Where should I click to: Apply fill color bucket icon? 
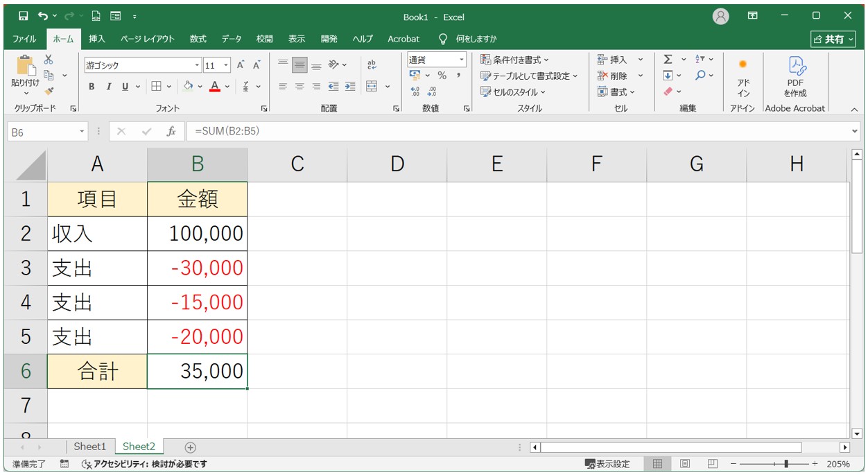click(x=188, y=87)
